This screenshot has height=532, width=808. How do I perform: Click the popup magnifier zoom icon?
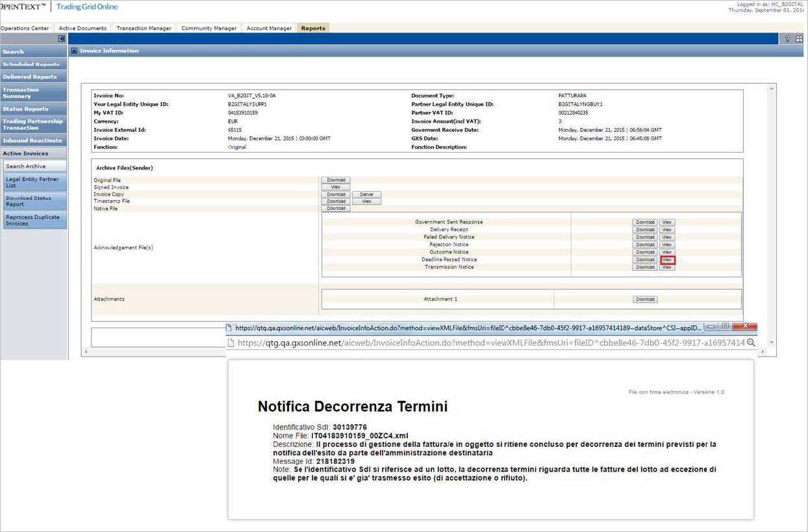coord(751,342)
